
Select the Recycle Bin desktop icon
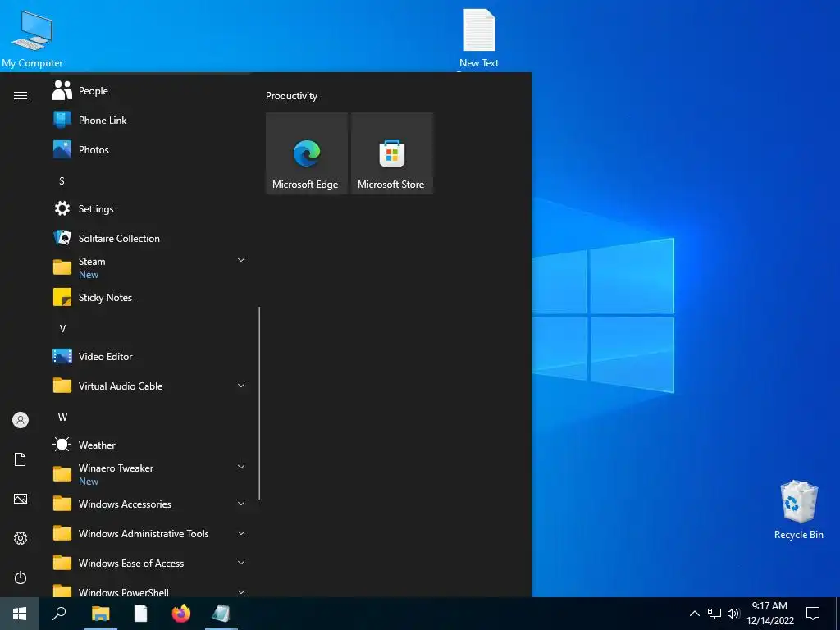click(799, 510)
